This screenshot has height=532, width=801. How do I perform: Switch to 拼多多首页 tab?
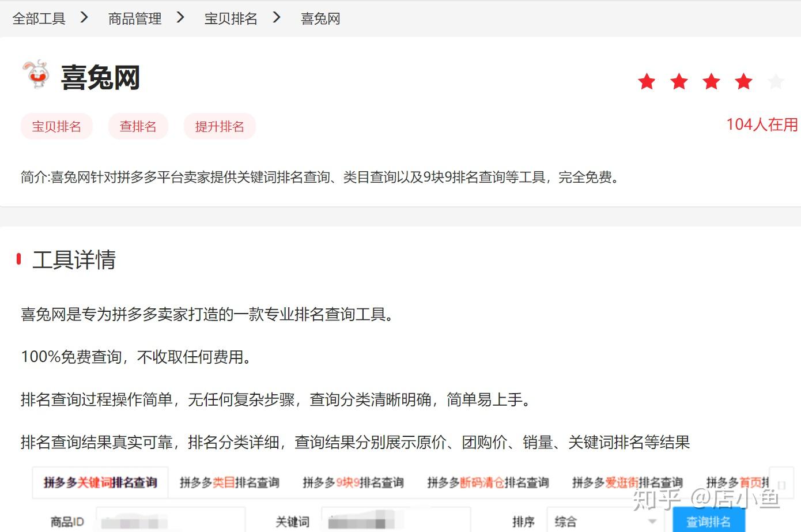tap(738, 482)
